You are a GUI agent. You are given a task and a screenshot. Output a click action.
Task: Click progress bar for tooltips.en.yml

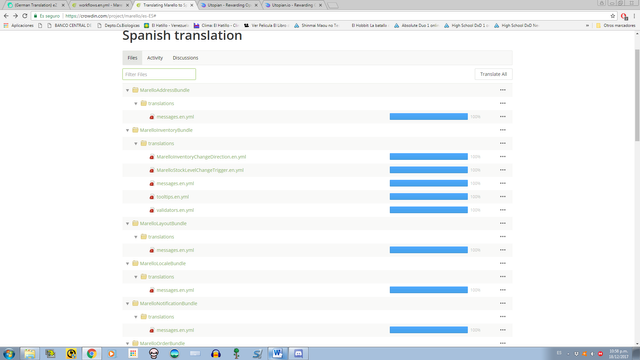pos(429,197)
